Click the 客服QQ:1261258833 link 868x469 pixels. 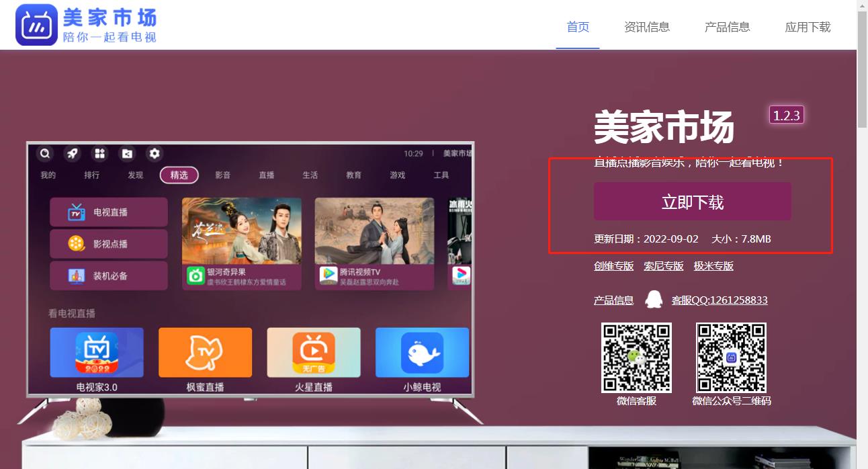click(x=720, y=300)
